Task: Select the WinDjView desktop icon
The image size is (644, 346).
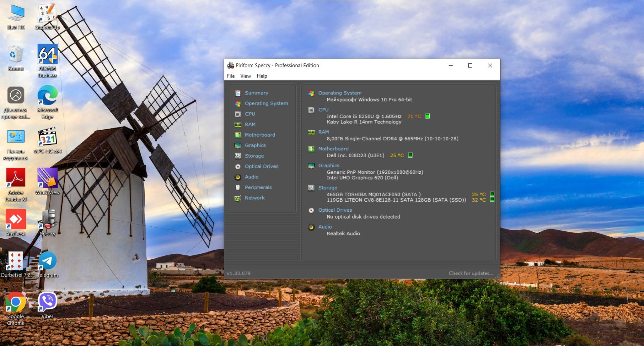Action: point(48,181)
